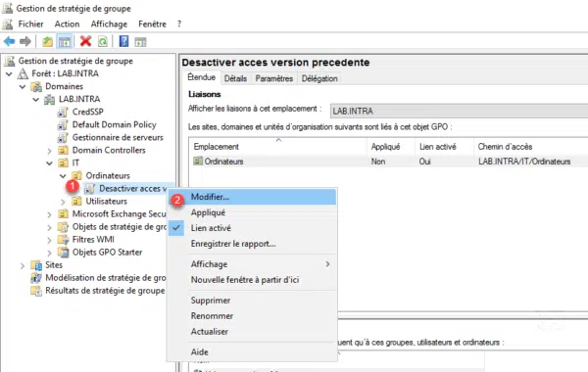Toggle the show/hide console tree icon
The height and width of the screenshot is (372, 588).
point(64,41)
